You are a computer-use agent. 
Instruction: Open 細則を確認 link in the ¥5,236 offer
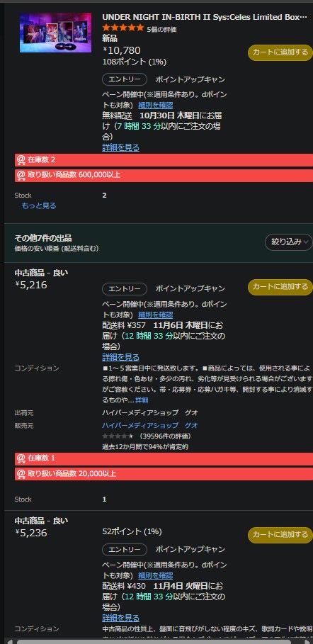click(155, 576)
